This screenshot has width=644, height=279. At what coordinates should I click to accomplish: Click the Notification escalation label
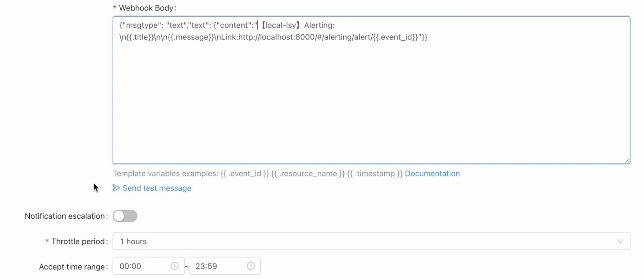point(65,216)
